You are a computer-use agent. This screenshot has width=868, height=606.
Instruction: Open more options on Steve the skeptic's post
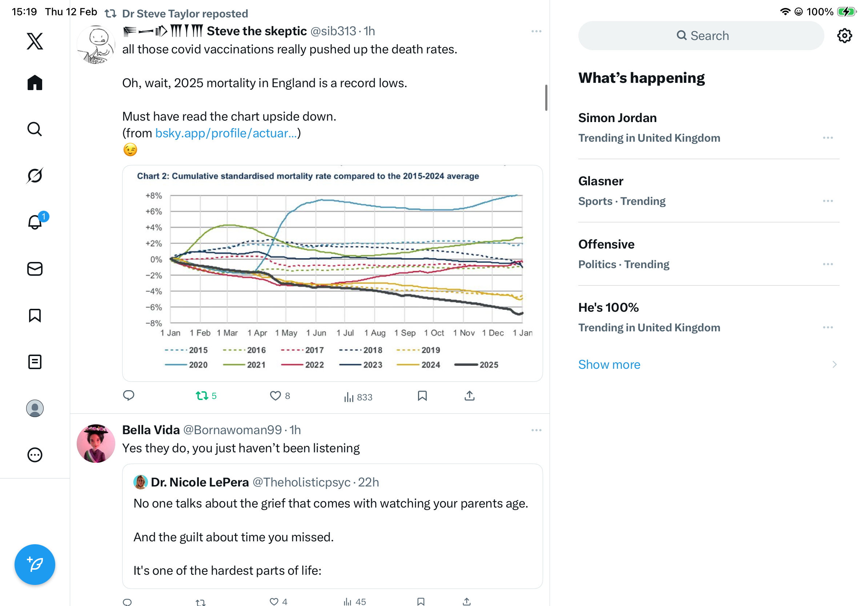(x=536, y=31)
